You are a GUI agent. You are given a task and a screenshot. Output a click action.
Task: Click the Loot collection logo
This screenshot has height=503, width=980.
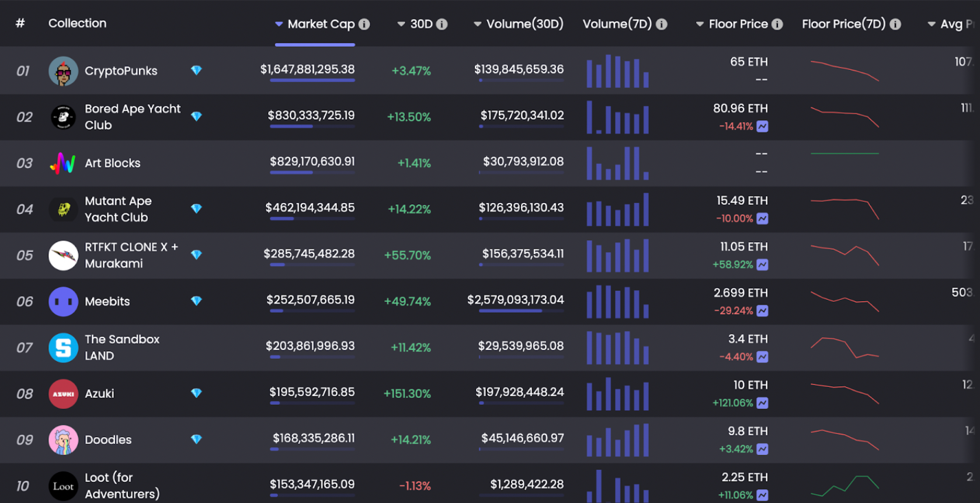(63, 486)
